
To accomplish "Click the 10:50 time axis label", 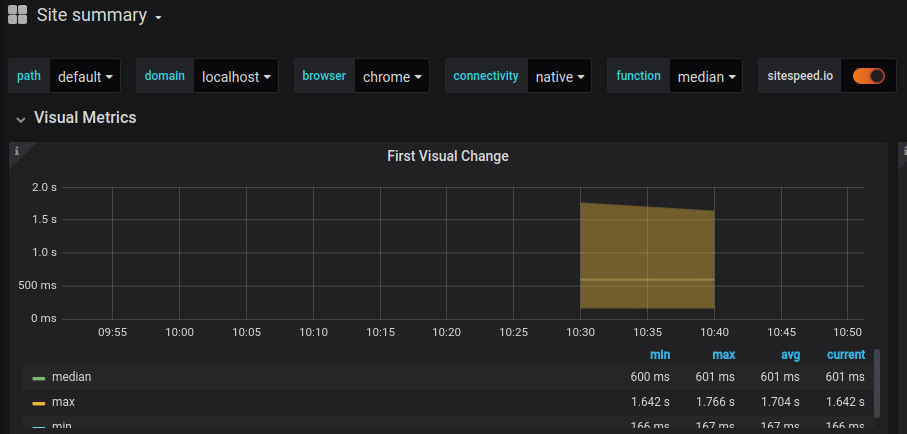I will pos(848,332).
